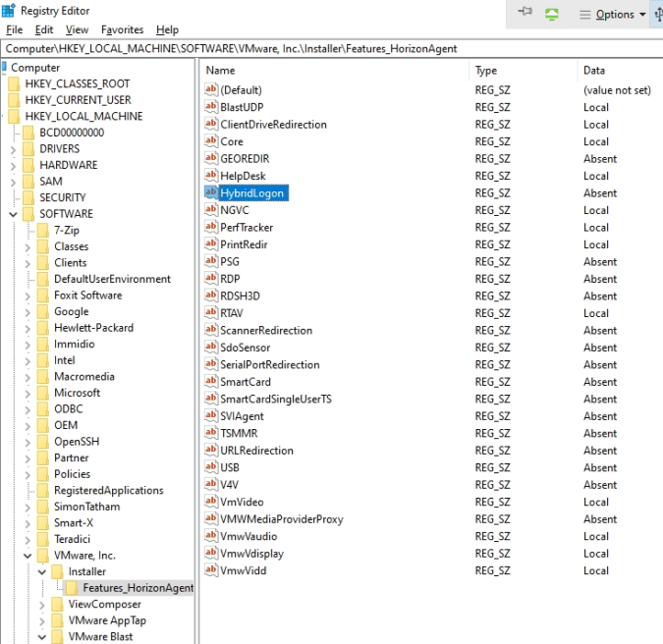Click the HybridLogon string value icon
This screenshot has width=663, height=644.
click(x=210, y=193)
